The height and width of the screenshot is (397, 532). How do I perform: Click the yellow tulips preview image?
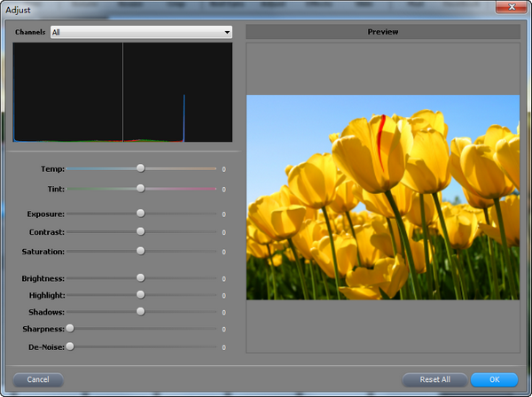tap(382, 197)
